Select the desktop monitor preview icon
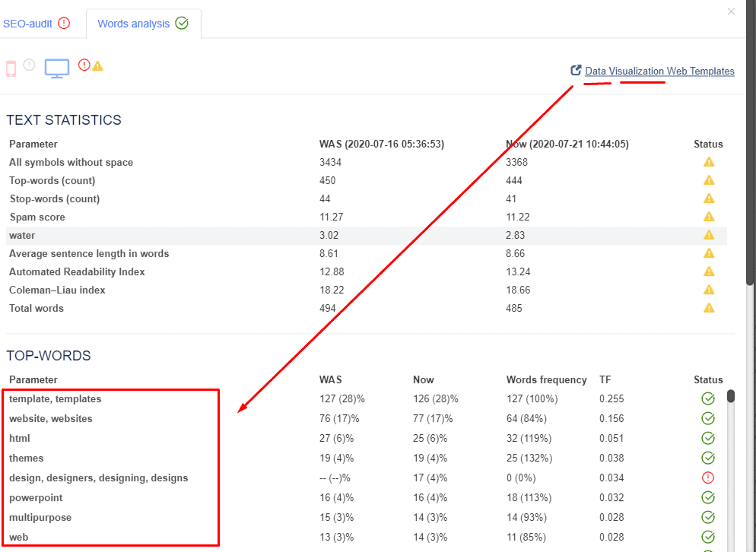 click(x=56, y=67)
